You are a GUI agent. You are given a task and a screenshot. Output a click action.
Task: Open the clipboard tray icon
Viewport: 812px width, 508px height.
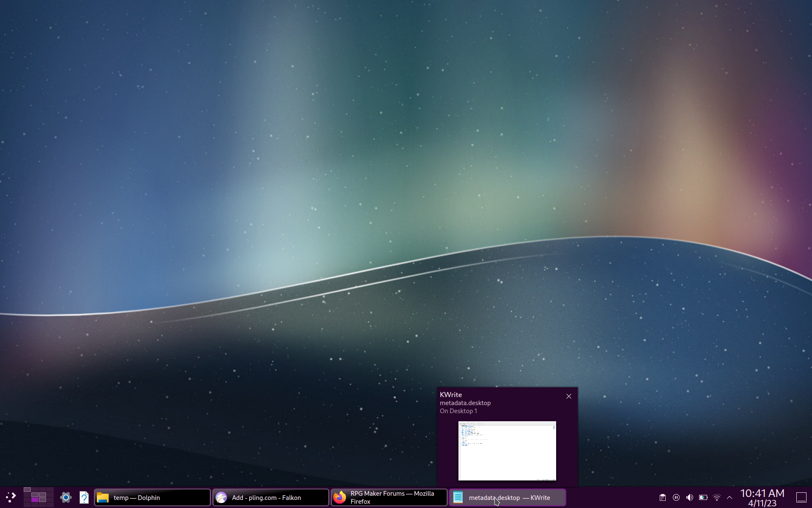(x=663, y=497)
